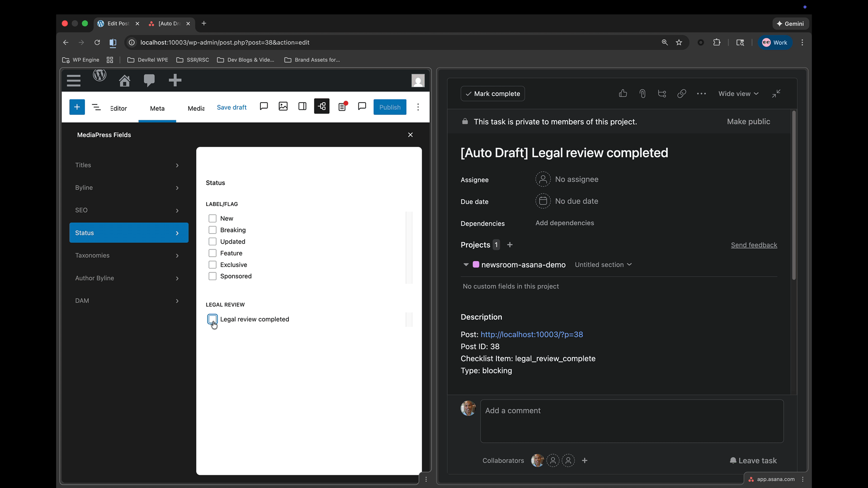The image size is (868, 488).
Task: Copy task link using chain icon
Action: 682,94
